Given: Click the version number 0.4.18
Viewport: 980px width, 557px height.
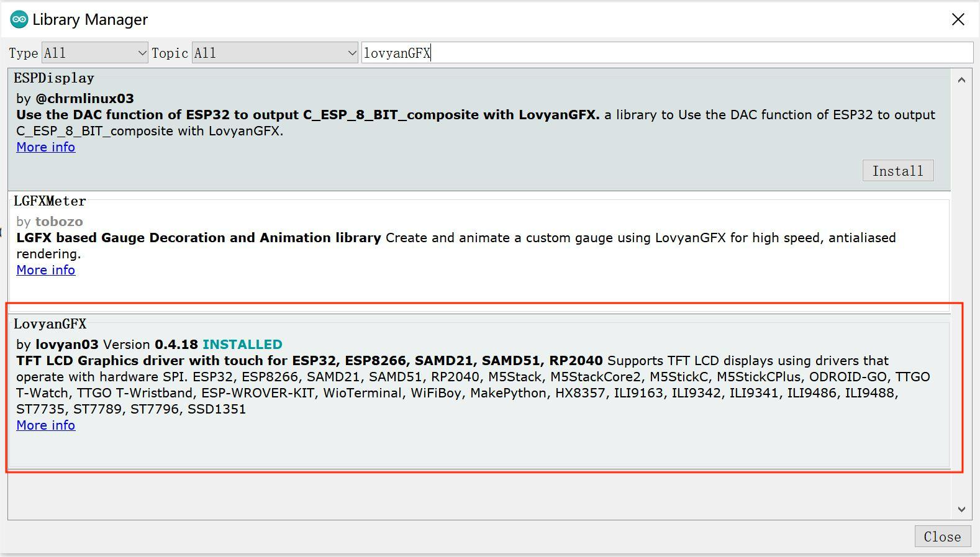Looking at the screenshot, I should (x=176, y=345).
